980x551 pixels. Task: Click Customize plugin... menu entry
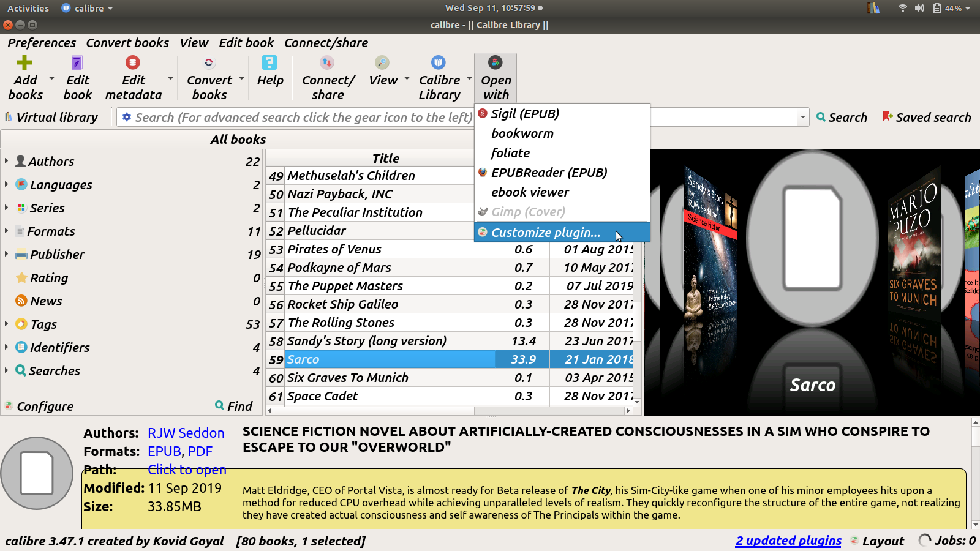(x=562, y=233)
